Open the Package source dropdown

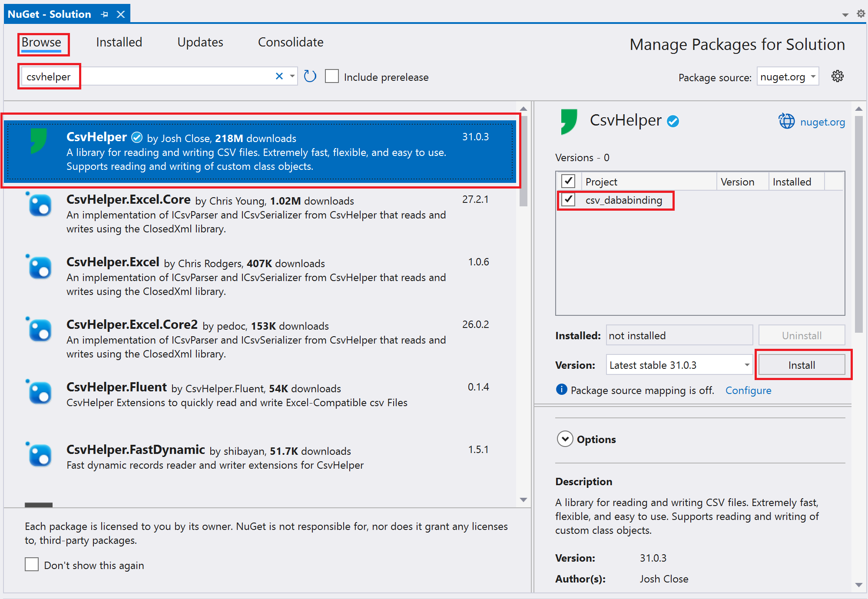coord(788,76)
